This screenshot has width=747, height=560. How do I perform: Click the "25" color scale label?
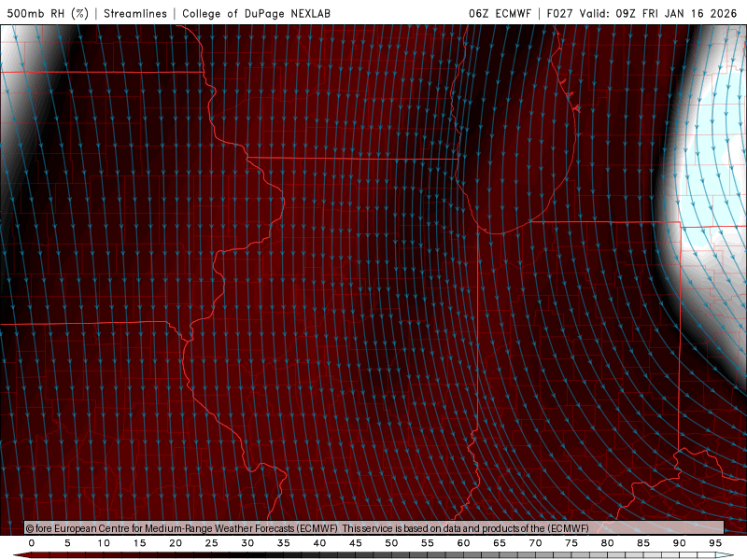point(212,543)
